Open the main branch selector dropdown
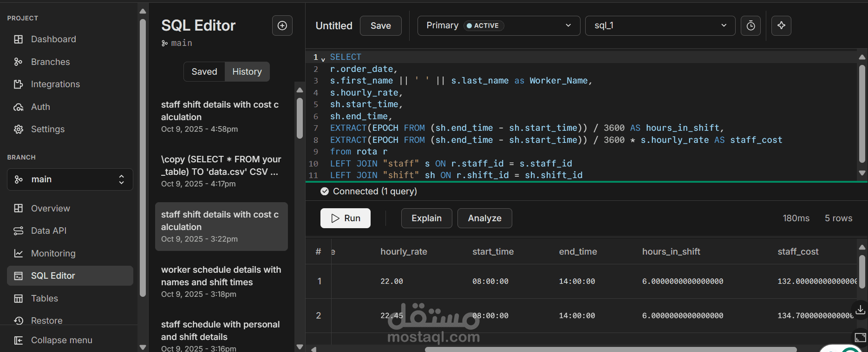Screen dimensions: 868x352 [70, 179]
